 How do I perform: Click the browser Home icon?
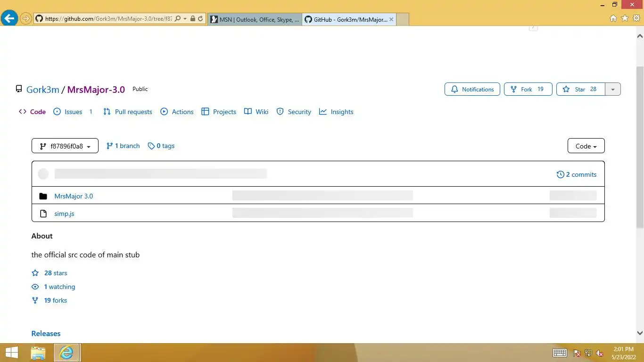pyautogui.click(x=613, y=18)
